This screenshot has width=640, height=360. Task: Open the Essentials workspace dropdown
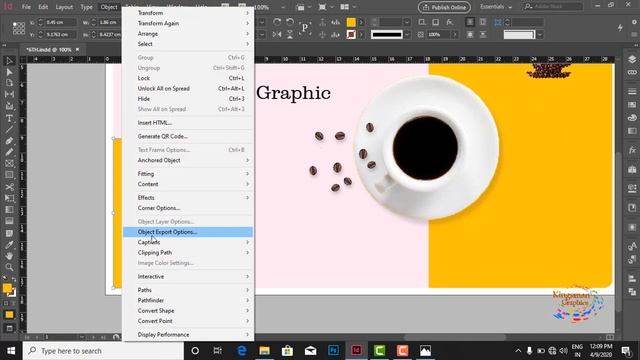[496, 7]
